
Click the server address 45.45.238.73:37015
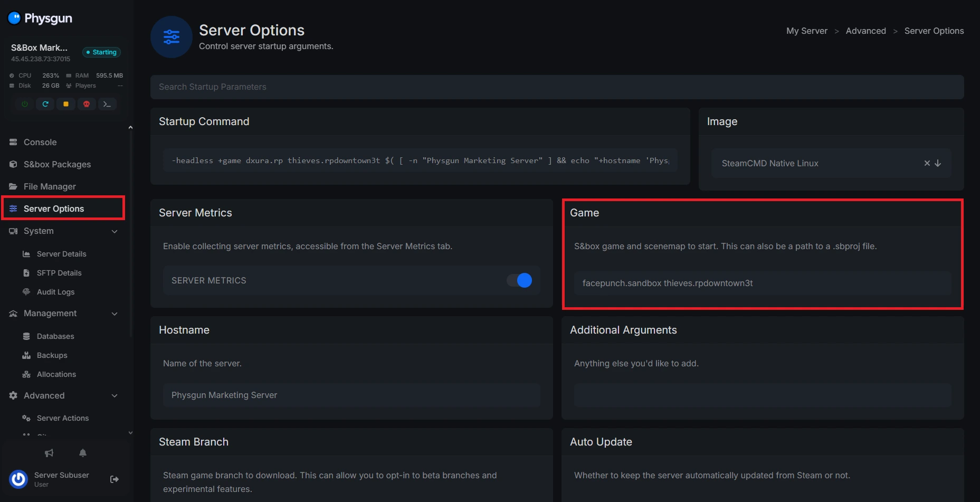[41, 59]
